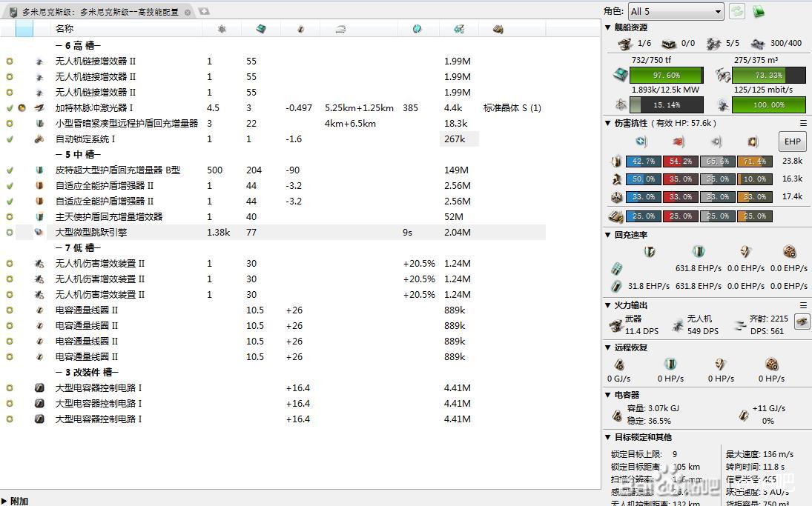Click the 名称 column header
Viewport: 812px width, 506px height.
(x=65, y=29)
